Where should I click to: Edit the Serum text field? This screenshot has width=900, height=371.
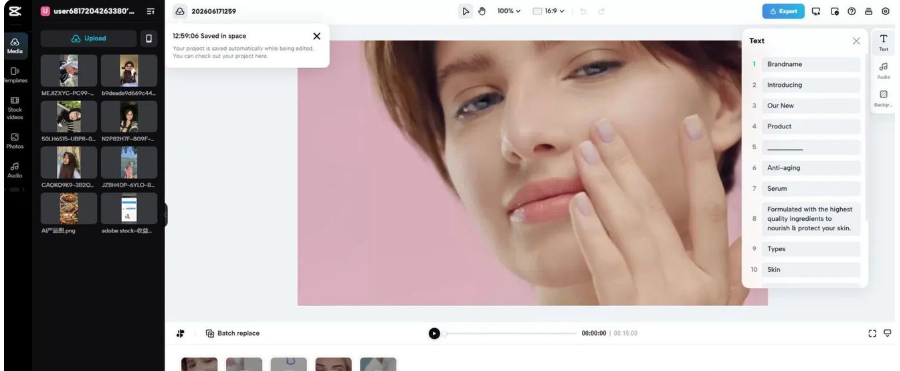coord(811,188)
